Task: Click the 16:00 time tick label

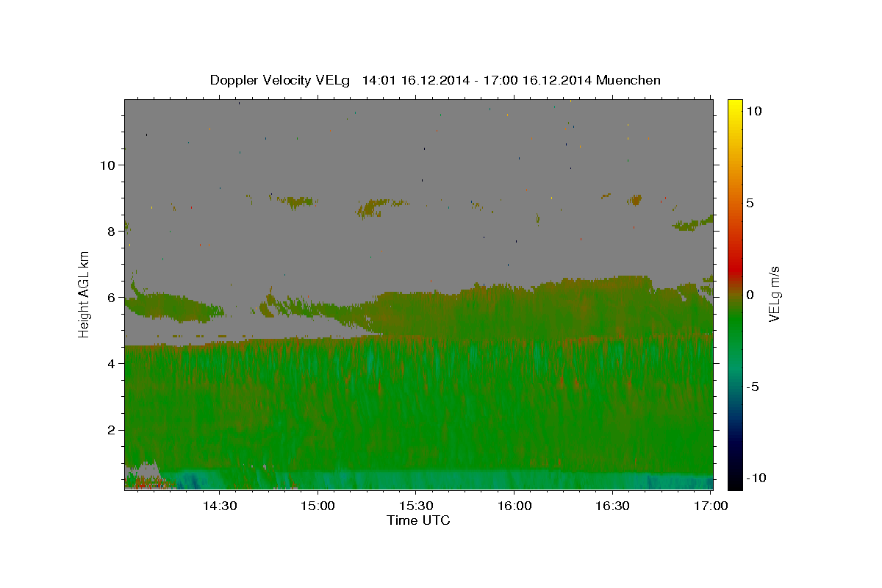Action: pyautogui.click(x=514, y=506)
